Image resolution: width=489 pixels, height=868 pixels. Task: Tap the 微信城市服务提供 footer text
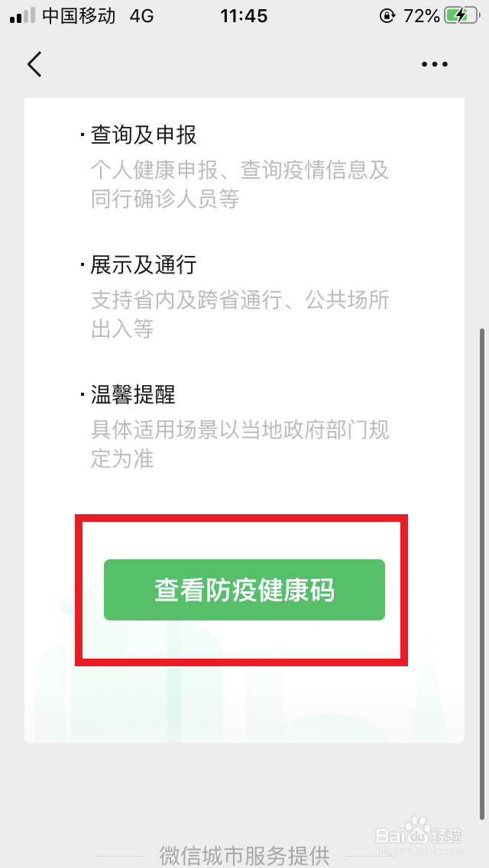coord(244,855)
